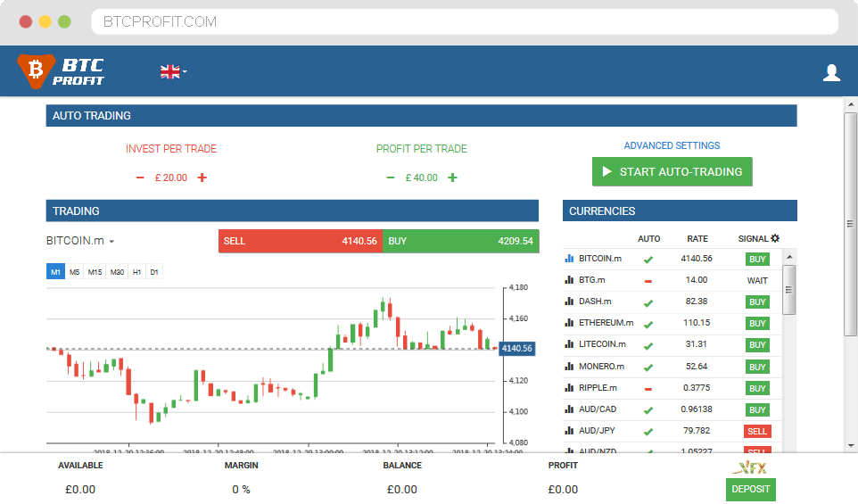
Task: Click the page scrollbar thumb
Action: [850, 225]
